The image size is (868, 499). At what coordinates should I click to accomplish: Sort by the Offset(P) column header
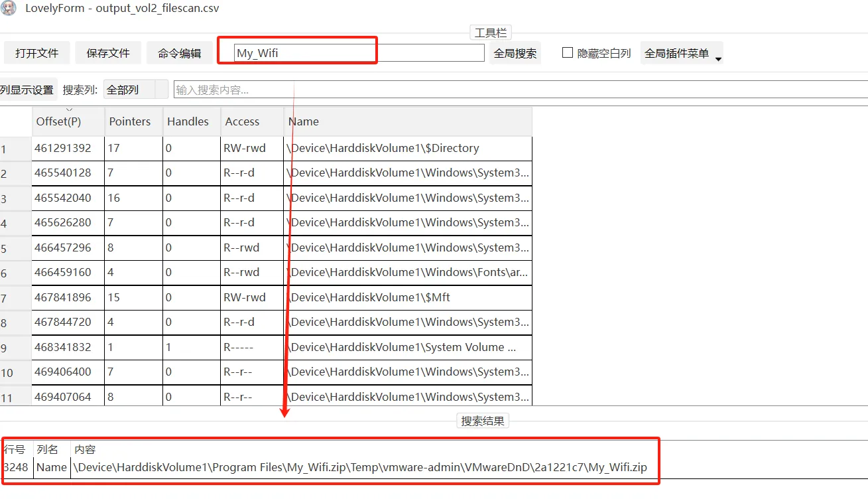pos(68,121)
